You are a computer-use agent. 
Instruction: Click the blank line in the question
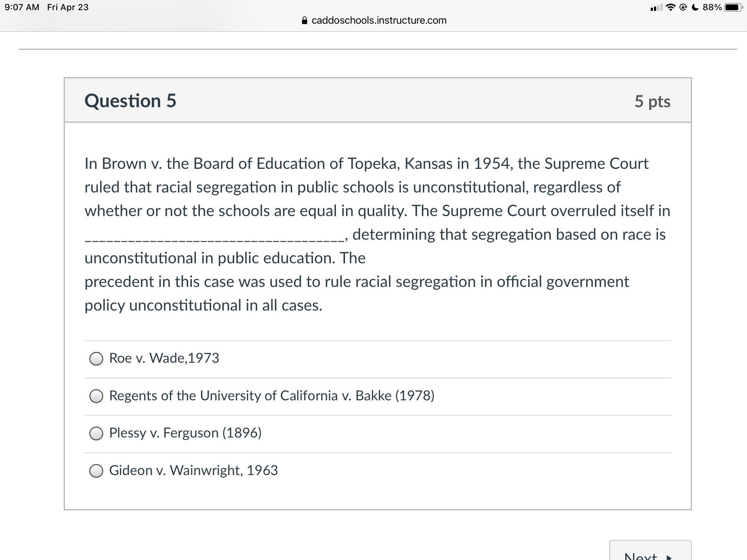(x=215, y=238)
